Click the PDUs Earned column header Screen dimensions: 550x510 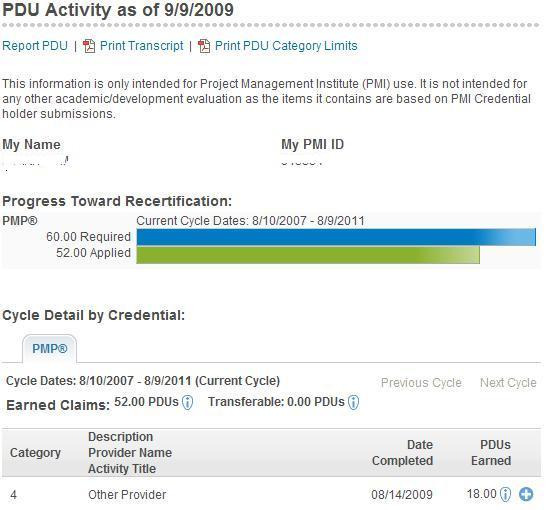point(491,453)
